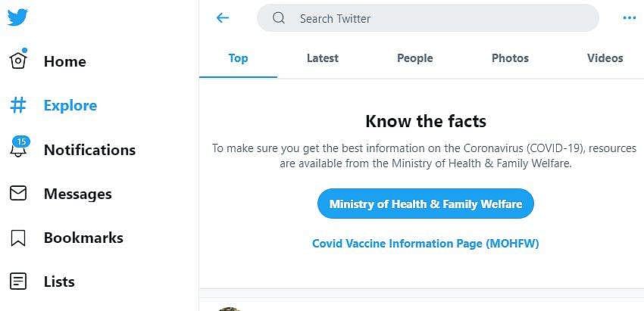Open the Notifications bell icon
This screenshot has height=311, width=644.
click(x=18, y=149)
